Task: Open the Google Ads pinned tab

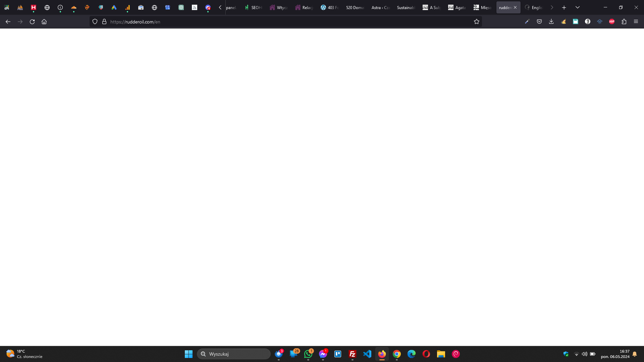Action: [x=114, y=7]
